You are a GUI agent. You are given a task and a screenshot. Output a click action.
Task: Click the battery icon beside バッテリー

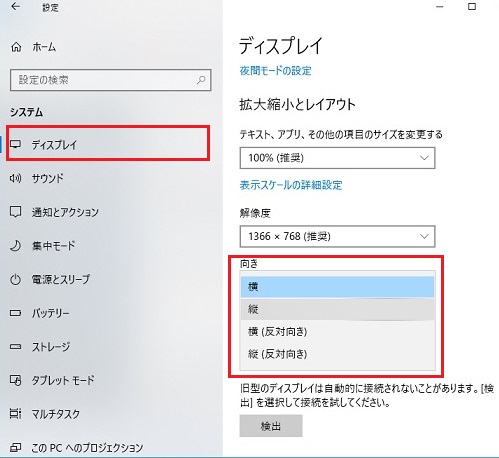tap(15, 313)
